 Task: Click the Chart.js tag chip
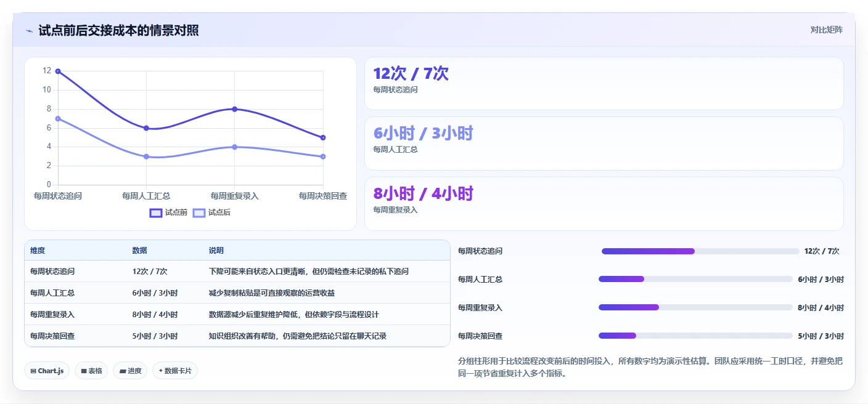[47, 371]
